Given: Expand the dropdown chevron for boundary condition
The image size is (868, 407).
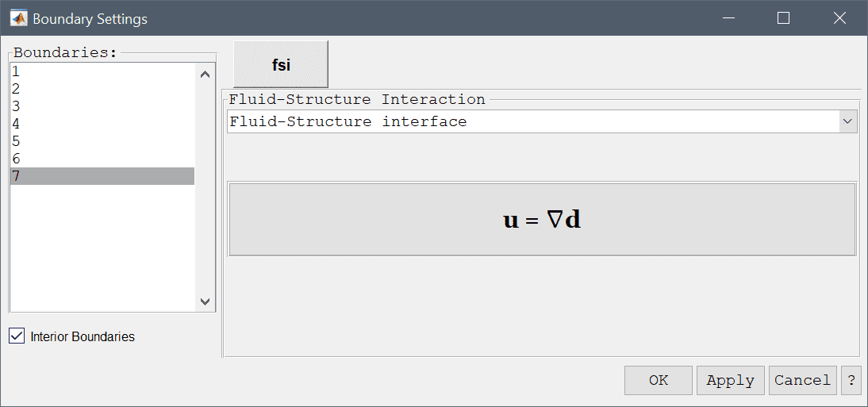Looking at the screenshot, I should pos(847,121).
